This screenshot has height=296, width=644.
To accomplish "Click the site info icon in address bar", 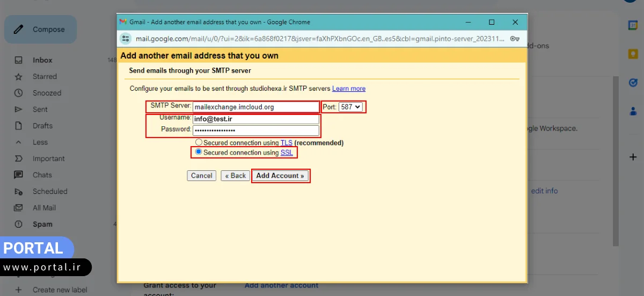I will coord(125,39).
